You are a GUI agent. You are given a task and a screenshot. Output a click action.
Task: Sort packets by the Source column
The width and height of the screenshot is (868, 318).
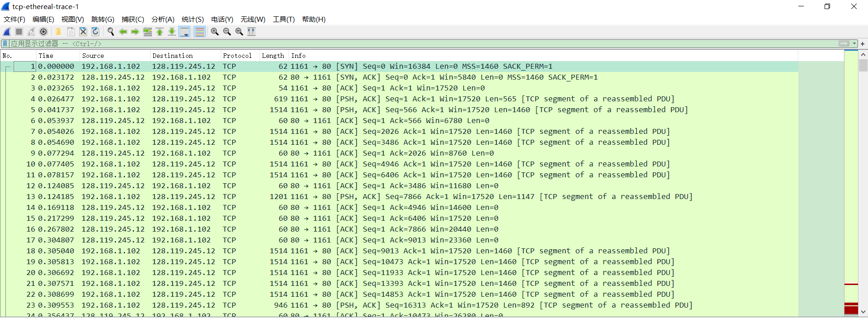coord(115,56)
